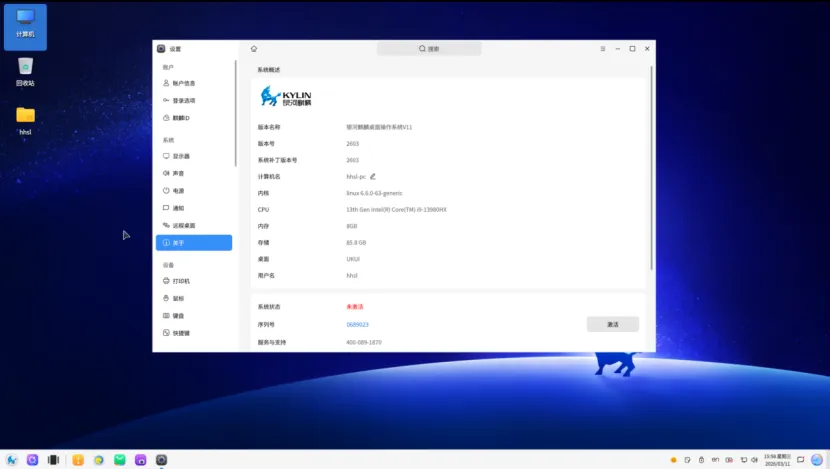This screenshot has width=831, height=470.
Task: Open 打印机 printer settings
Action: (x=194, y=281)
